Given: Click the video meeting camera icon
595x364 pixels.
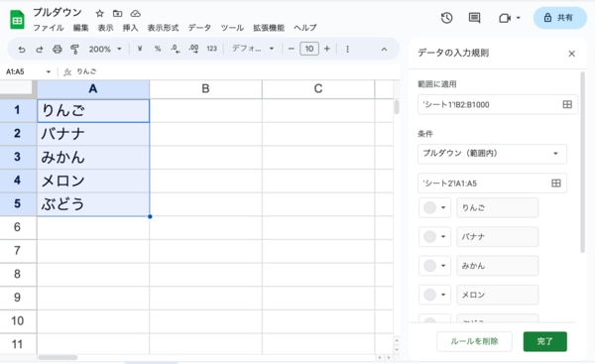Looking at the screenshot, I should (x=505, y=18).
